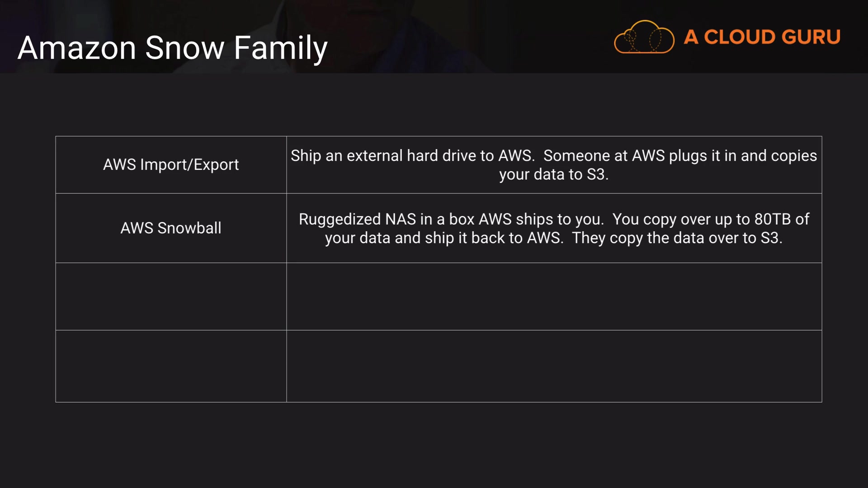The height and width of the screenshot is (488, 868).
Task: Select the 'AWS Snowball' table cell
Action: 171,228
